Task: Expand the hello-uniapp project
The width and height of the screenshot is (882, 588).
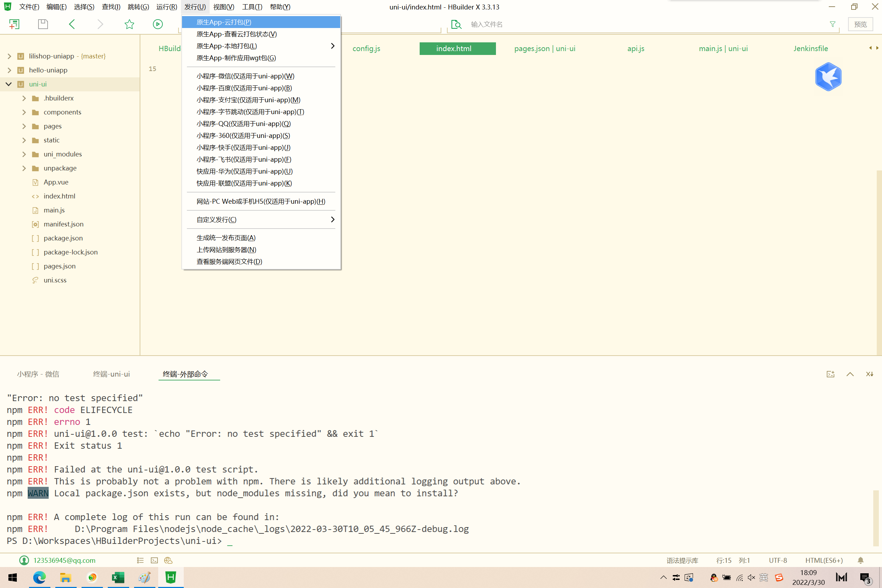Action: coord(9,70)
